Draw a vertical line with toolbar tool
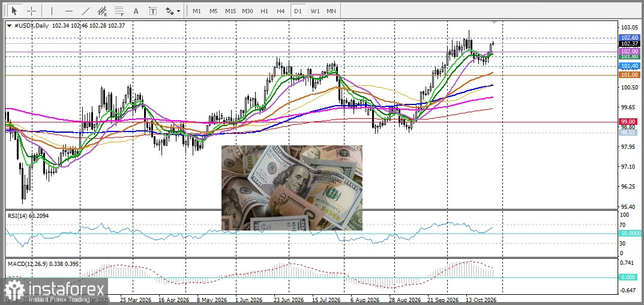The width and height of the screenshot is (644, 305). (x=52, y=11)
